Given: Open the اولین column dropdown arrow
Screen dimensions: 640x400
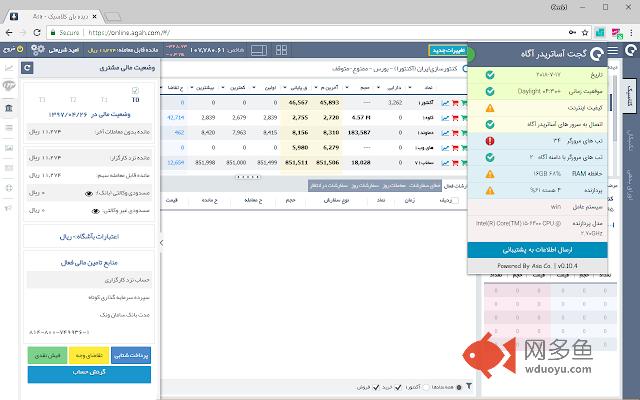Looking at the screenshot, I should click(x=254, y=87).
